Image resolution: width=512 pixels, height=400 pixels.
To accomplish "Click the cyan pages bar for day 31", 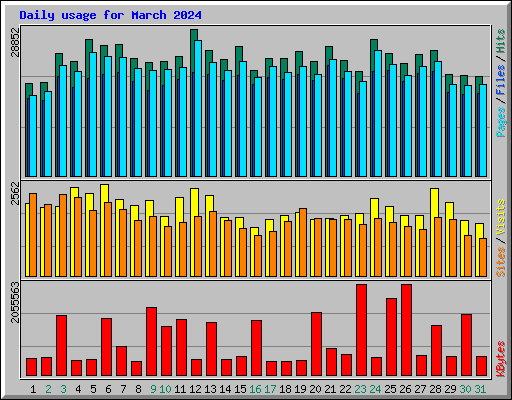I will (483, 130).
